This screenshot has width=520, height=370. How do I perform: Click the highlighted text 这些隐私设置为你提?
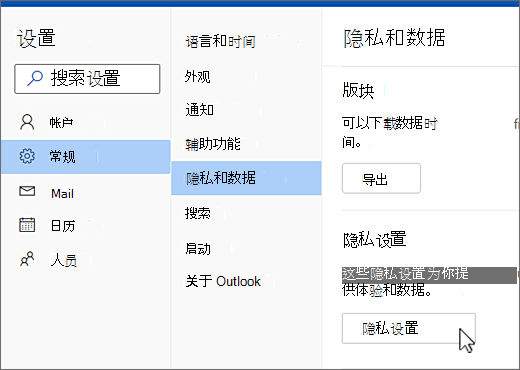(x=405, y=274)
